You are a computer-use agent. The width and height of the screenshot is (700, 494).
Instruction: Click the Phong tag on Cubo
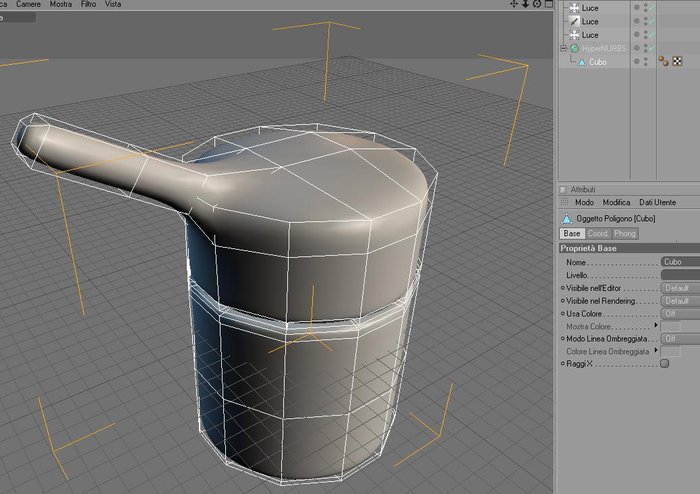pyautogui.click(x=663, y=61)
